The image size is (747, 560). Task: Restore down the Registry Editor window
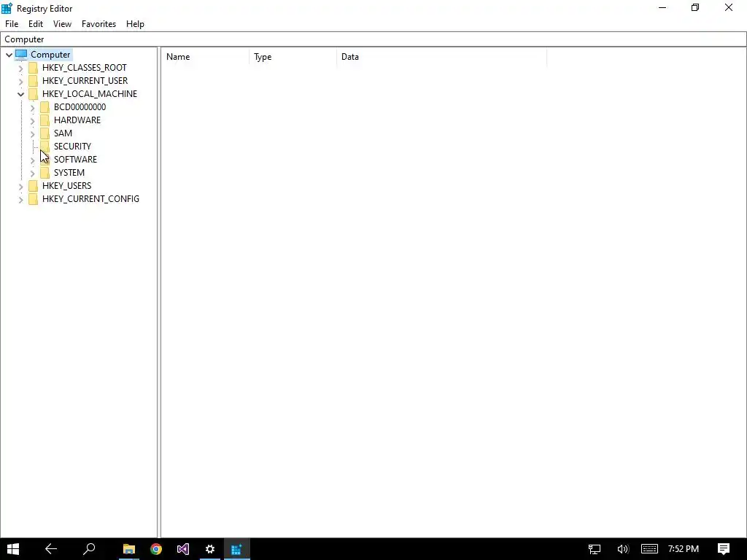point(695,7)
